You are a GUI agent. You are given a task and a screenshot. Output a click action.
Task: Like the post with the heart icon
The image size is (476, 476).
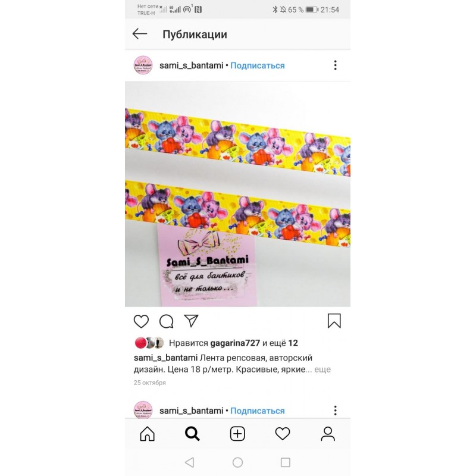coord(141,321)
